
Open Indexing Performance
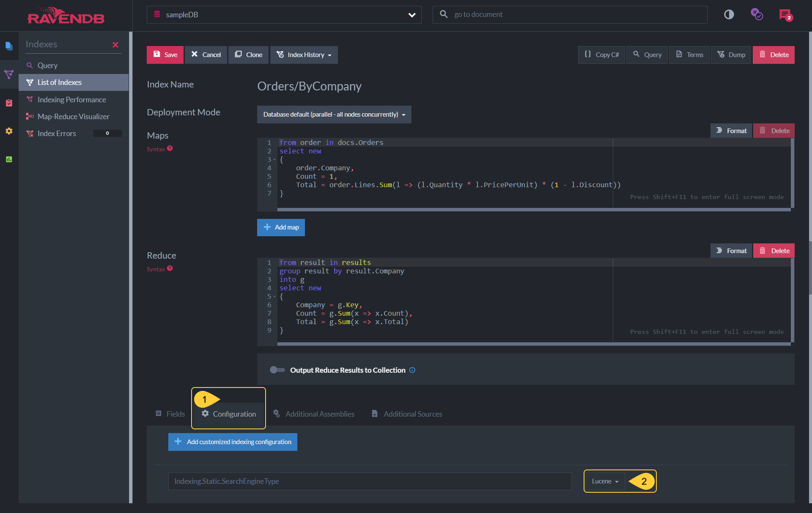pyautogui.click(x=74, y=100)
